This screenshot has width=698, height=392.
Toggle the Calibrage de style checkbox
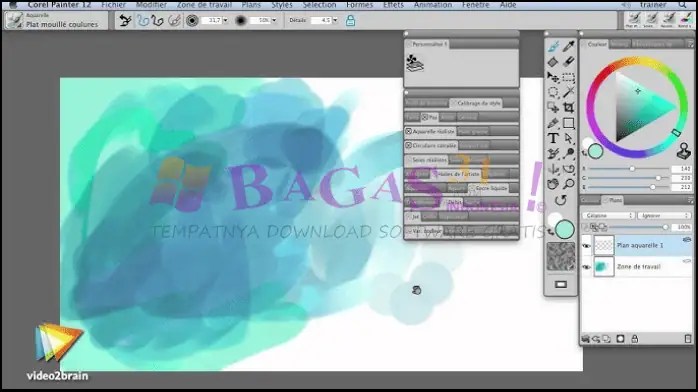coord(454,103)
